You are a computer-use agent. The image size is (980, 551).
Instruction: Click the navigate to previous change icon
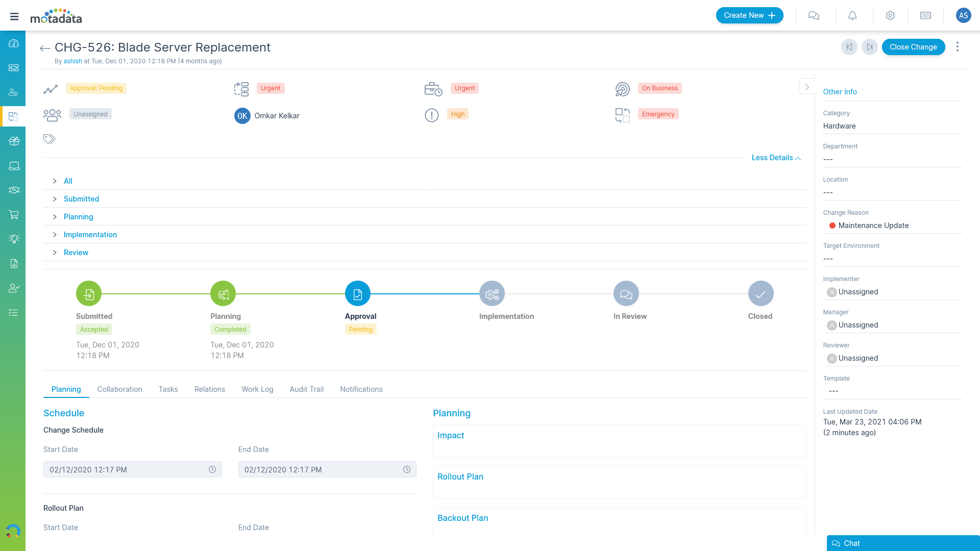pyautogui.click(x=849, y=46)
